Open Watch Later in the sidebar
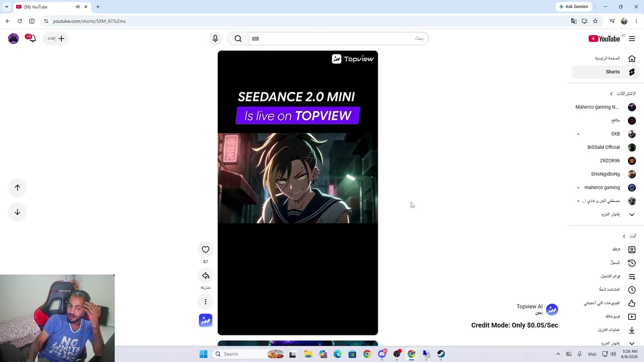 point(605,290)
